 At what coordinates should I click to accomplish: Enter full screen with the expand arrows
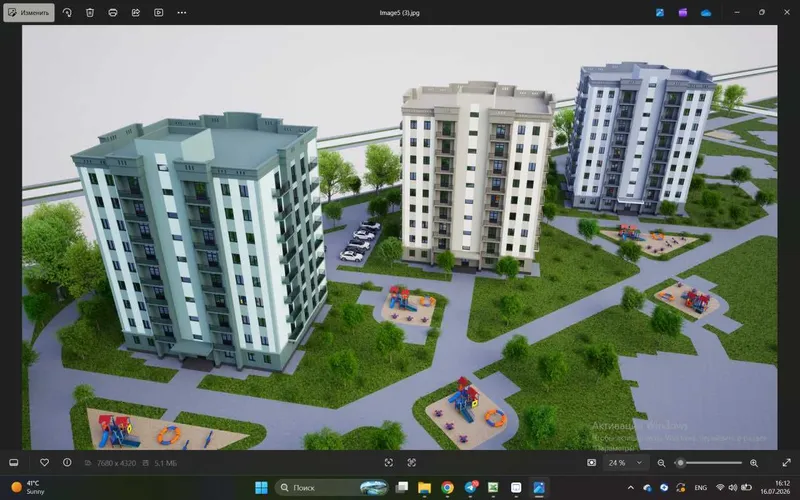coord(786,463)
